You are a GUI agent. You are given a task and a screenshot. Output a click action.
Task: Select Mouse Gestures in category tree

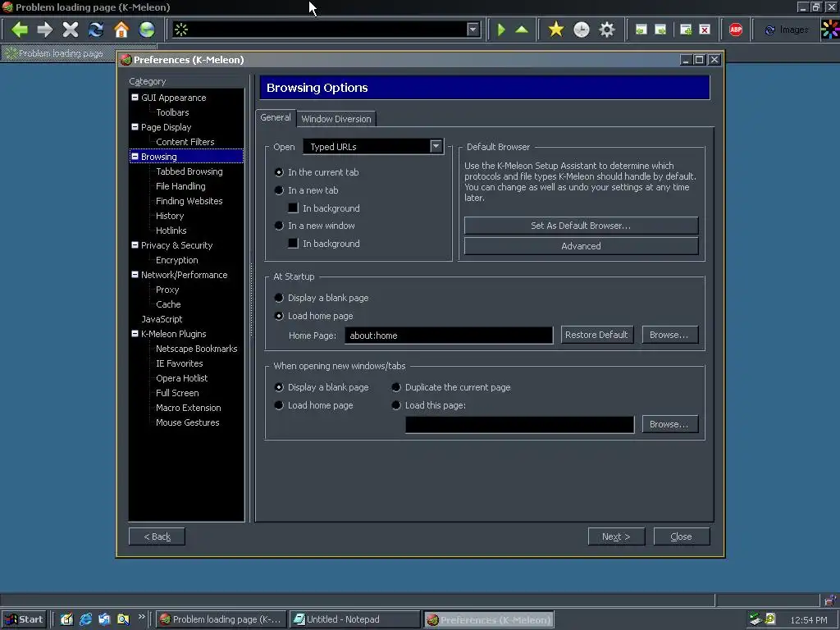click(188, 422)
